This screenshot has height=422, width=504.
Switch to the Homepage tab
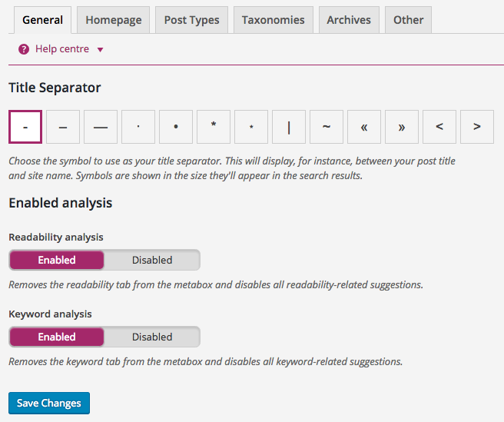pyautogui.click(x=114, y=20)
